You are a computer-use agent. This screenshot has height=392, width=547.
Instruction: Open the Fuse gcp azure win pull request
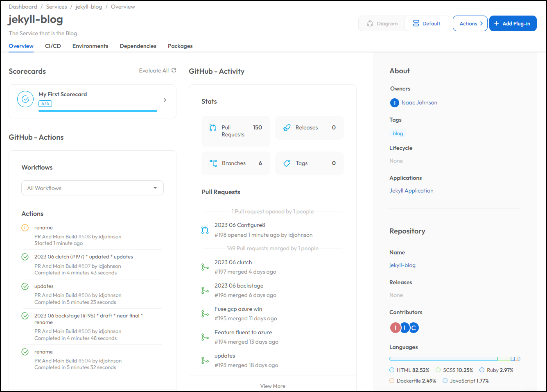point(238,309)
